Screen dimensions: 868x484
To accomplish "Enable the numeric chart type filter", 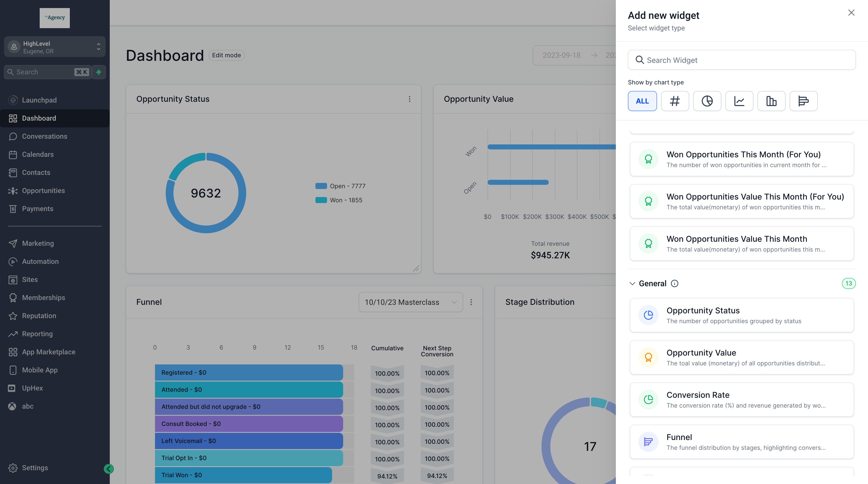I will [x=675, y=101].
